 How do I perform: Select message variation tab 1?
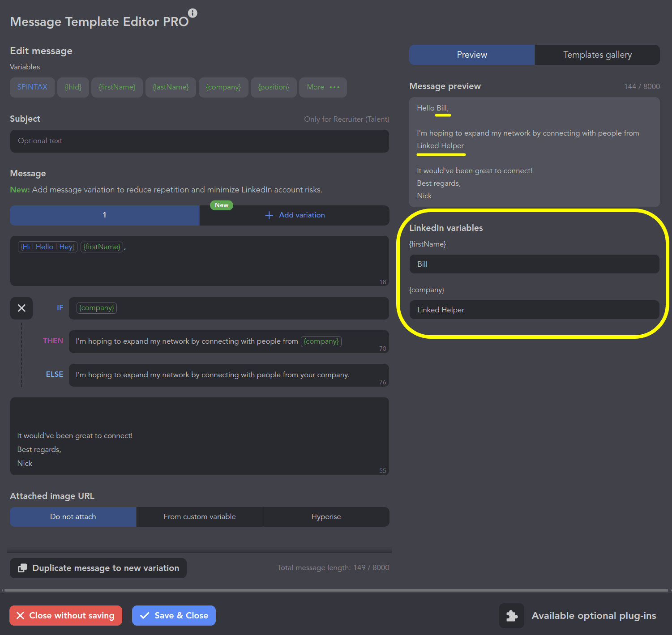coord(105,215)
